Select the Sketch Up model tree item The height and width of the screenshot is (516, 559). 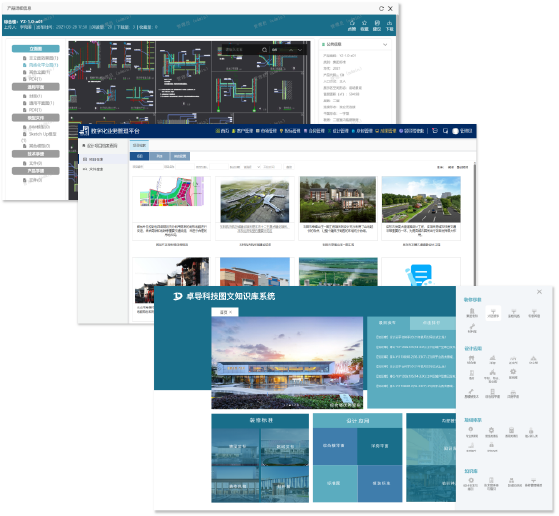40,134
